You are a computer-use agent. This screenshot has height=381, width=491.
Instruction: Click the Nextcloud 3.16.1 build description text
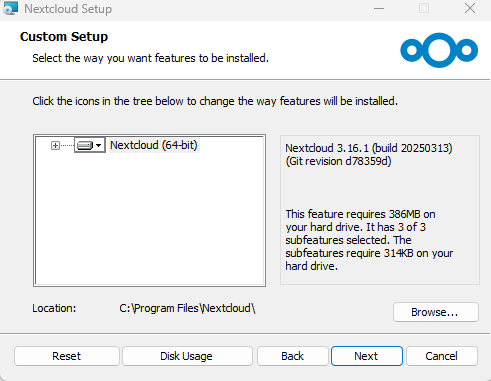point(369,155)
